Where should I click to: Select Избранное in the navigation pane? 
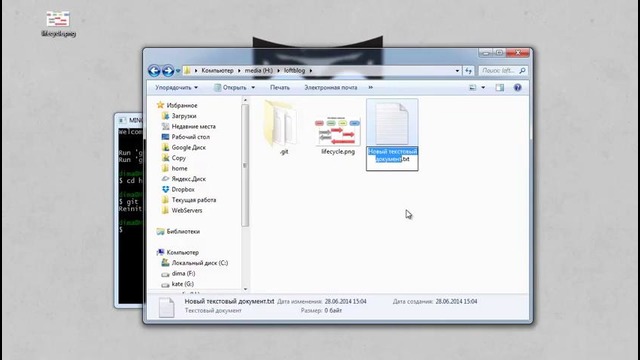pos(182,105)
